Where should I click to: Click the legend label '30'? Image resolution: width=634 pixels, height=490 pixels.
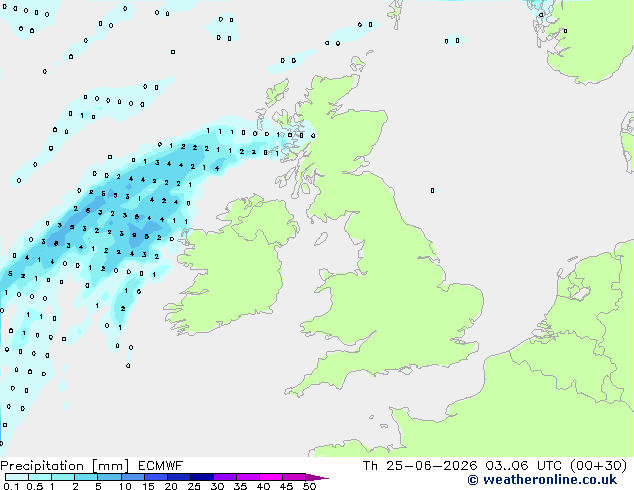[217, 486]
